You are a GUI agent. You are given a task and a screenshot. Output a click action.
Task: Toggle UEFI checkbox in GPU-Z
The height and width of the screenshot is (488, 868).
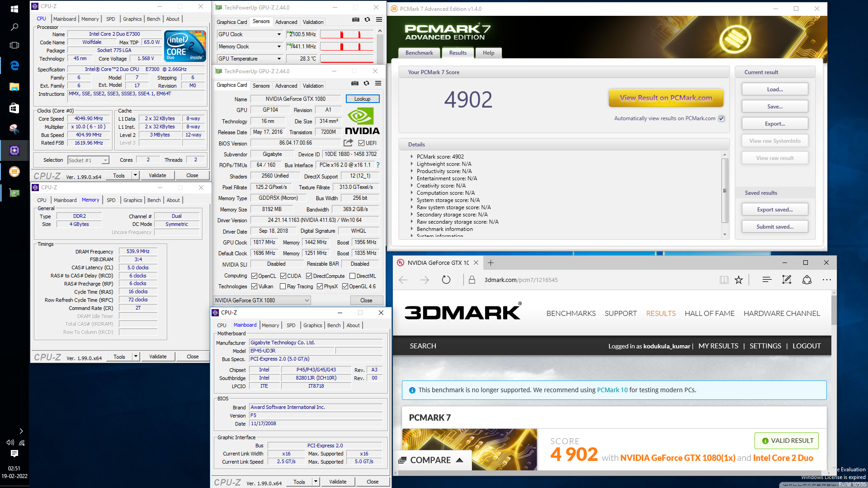(x=361, y=143)
